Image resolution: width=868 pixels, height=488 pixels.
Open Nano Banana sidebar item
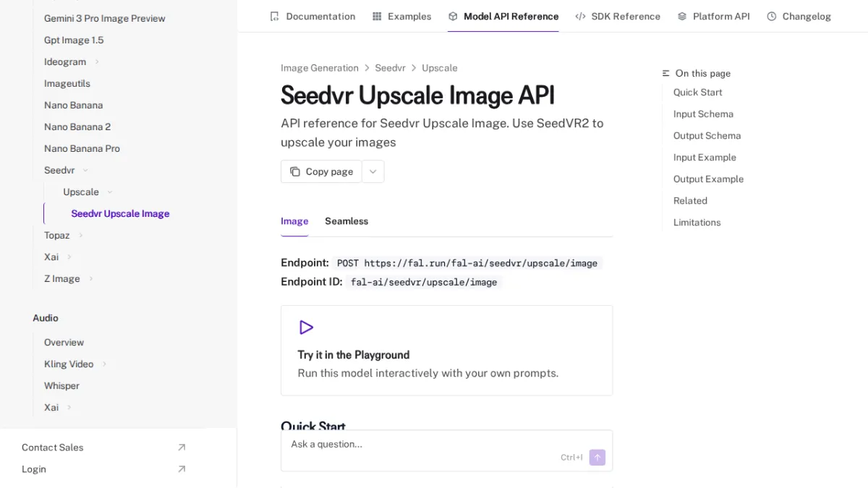click(x=74, y=106)
